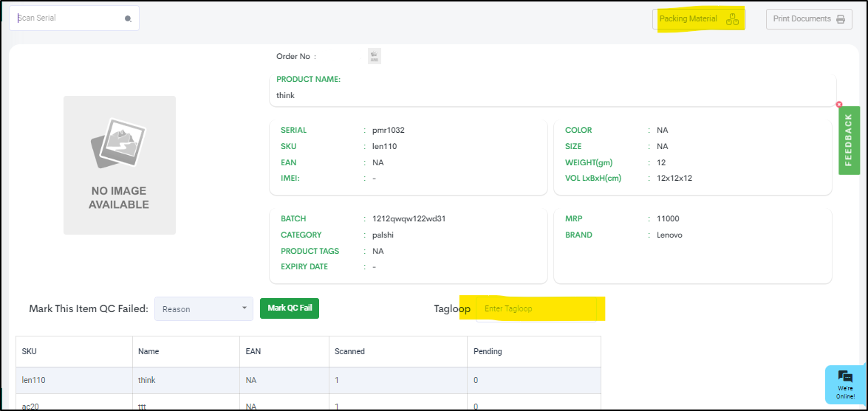868x411 pixels.
Task: Click the Mark QC Fail button
Action: click(290, 308)
